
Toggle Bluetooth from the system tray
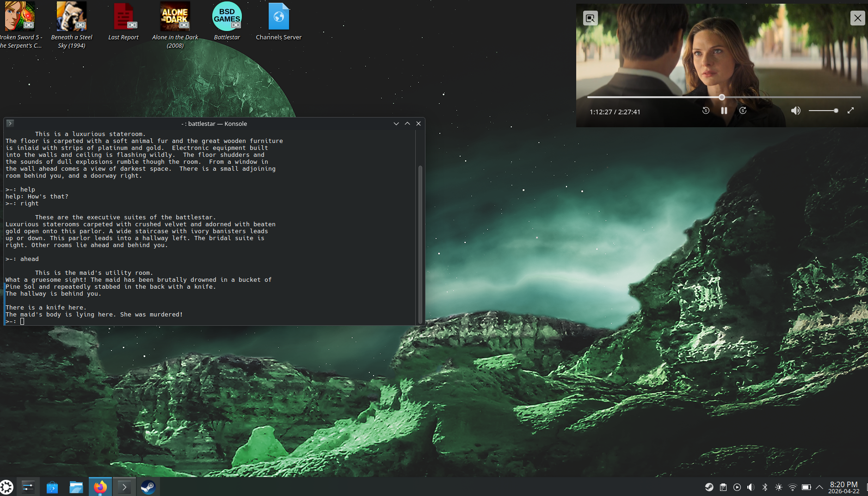point(765,487)
